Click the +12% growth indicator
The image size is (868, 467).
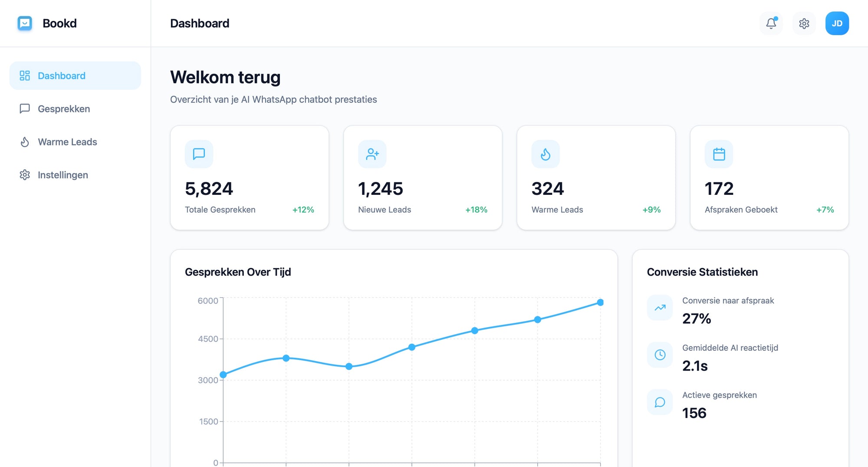click(303, 210)
